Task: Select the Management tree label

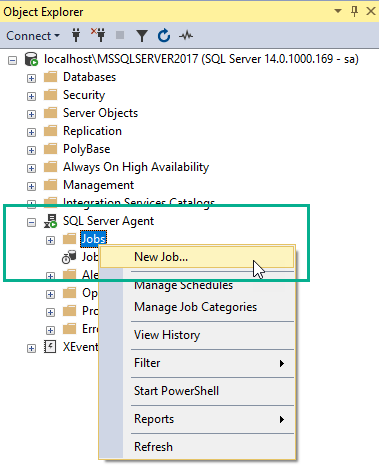Action: point(99,185)
